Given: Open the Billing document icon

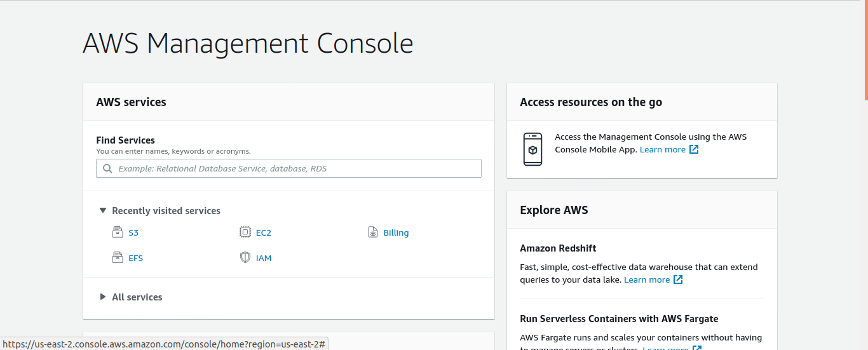Looking at the screenshot, I should [x=373, y=232].
